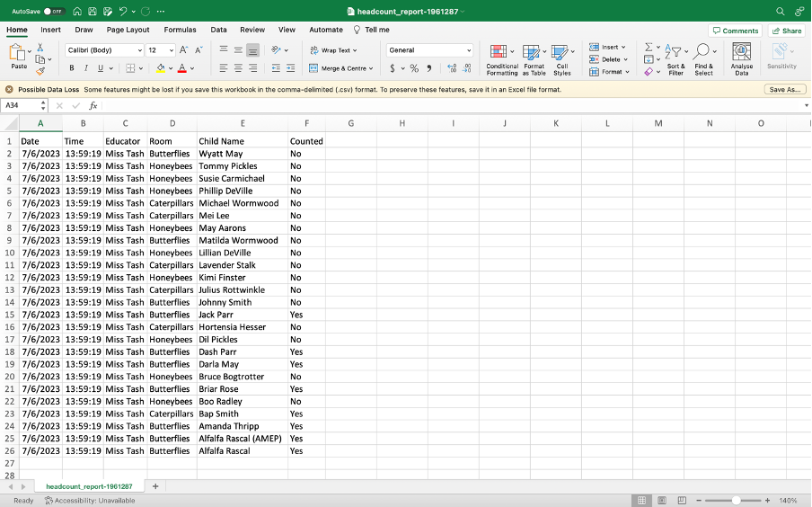The image size is (812, 507).
Task: Toggle Bold formatting
Action: point(72,68)
